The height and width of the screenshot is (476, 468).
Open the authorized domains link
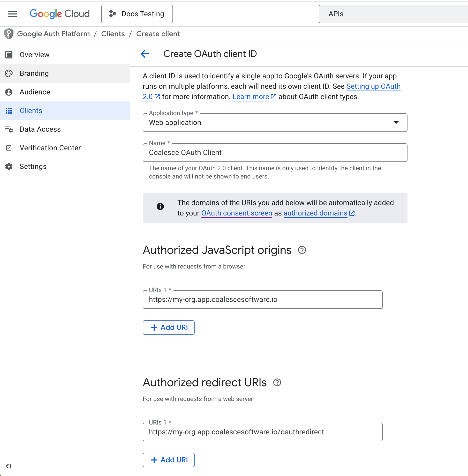[x=315, y=213]
